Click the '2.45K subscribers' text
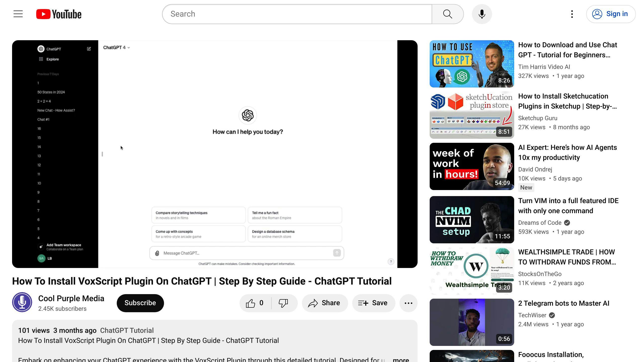The image size is (644, 362). (62, 309)
